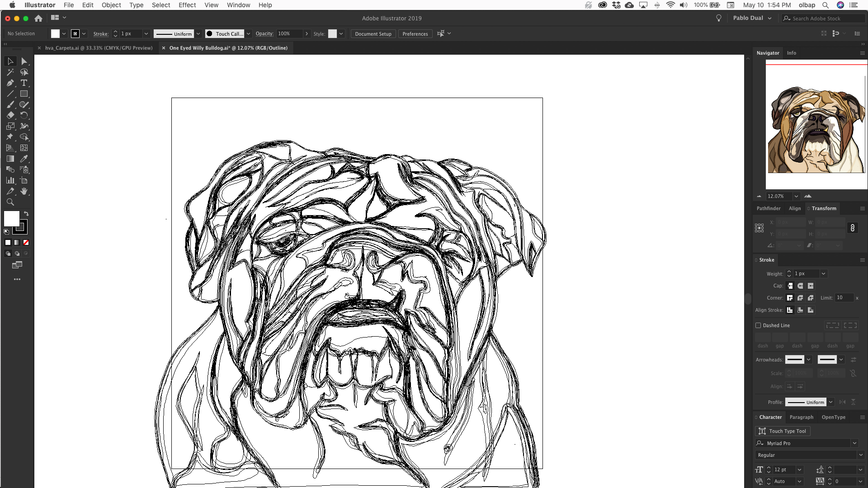This screenshot has width=868, height=488.
Task: Set stroke cap to Round Cap
Action: 800,286
